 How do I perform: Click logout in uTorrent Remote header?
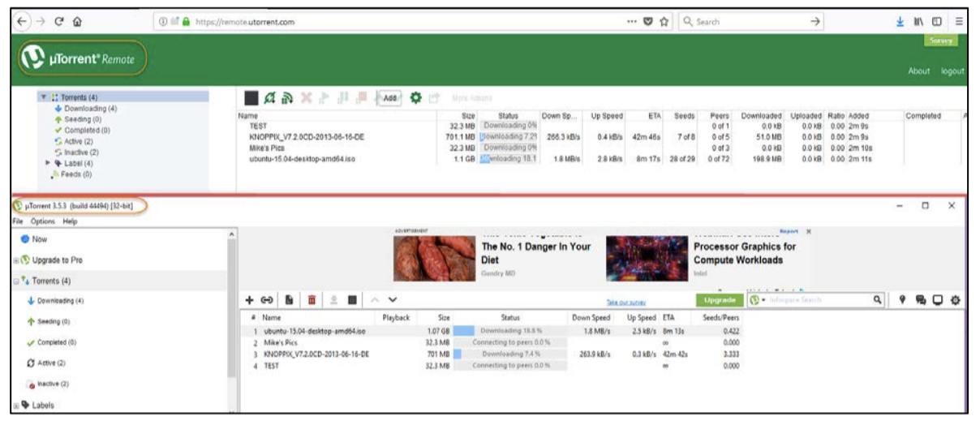pyautogui.click(x=952, y=71)
